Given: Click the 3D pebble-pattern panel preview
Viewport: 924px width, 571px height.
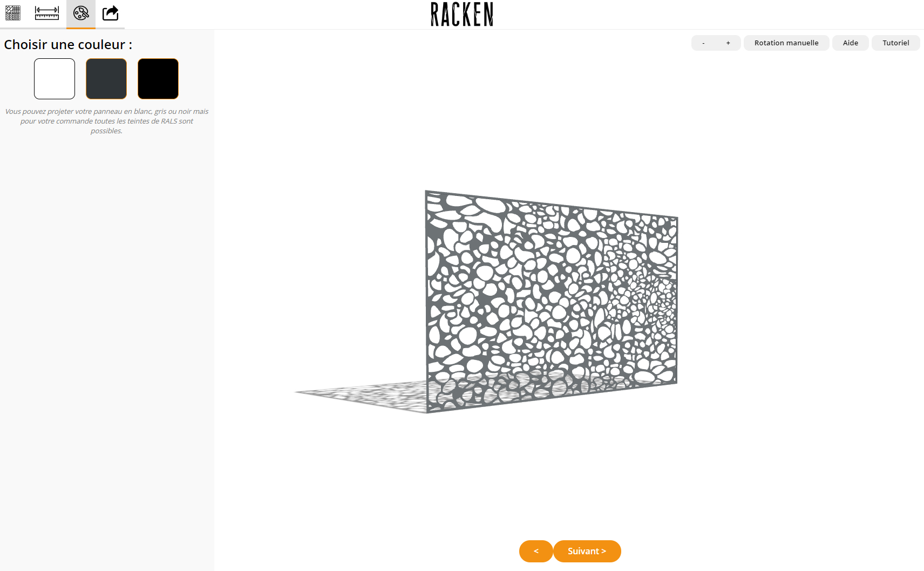Looking at the screenshot, I should 551,301.
